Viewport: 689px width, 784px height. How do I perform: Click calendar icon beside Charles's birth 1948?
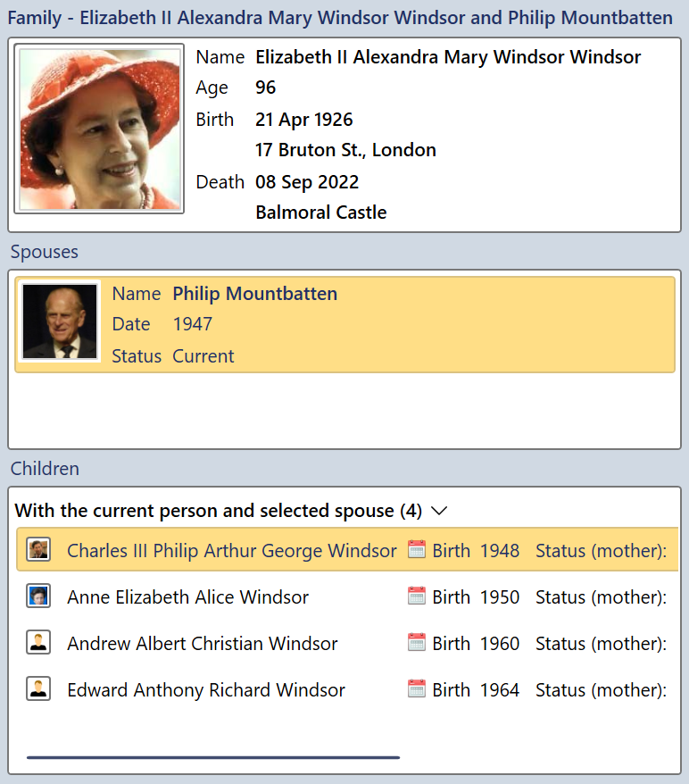pos(417,550)
